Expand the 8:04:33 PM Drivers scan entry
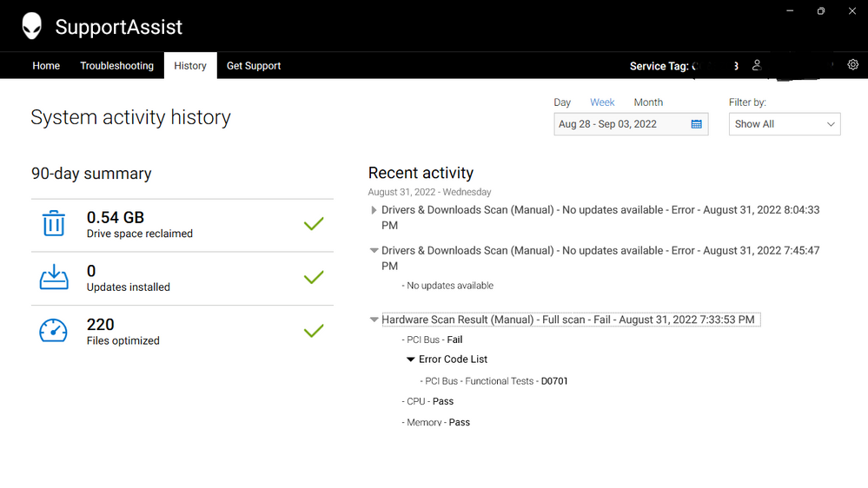The width and height of the screenshot is (868, 488). click(374, 210)
